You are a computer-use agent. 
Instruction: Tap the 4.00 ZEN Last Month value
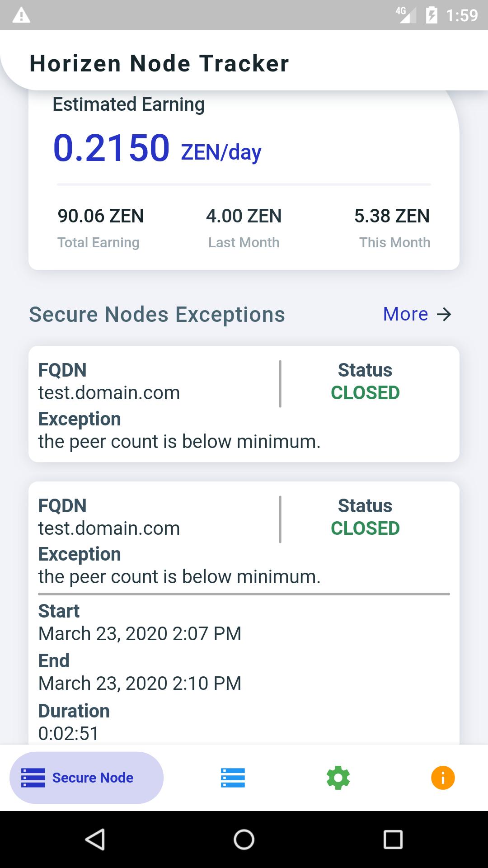click(x=244, y=216)
